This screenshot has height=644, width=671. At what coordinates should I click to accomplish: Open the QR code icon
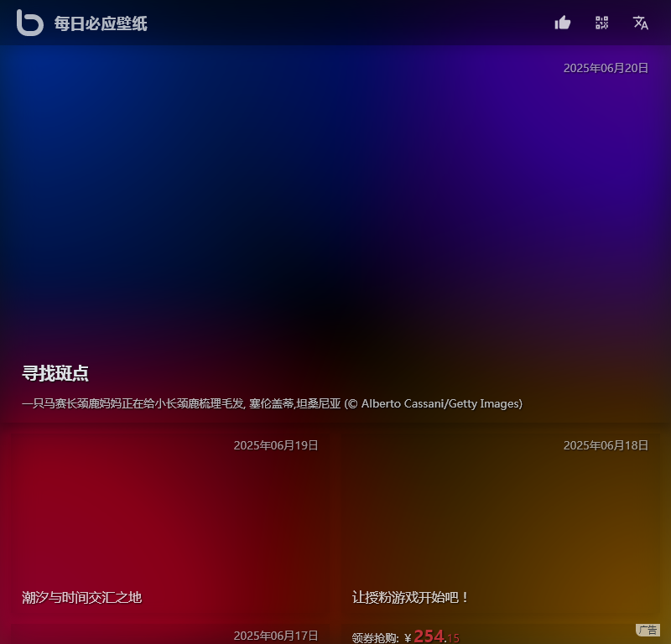601,23
